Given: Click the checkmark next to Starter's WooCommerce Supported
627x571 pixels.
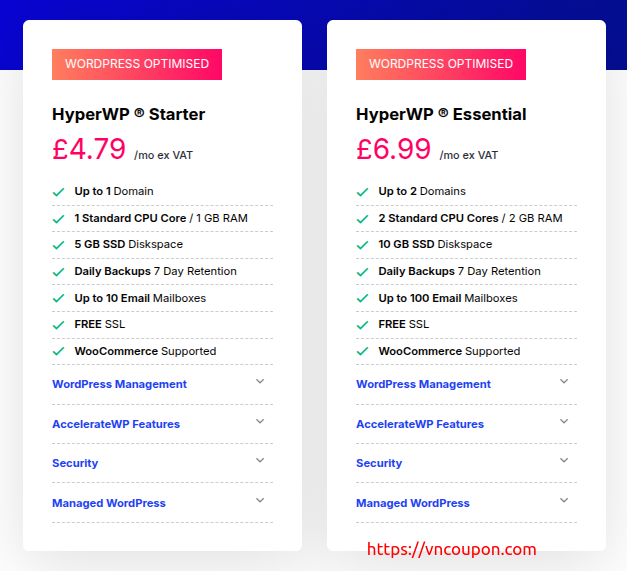Looking at the screenshot, I should pyautogui.click(x=58, y=352).
